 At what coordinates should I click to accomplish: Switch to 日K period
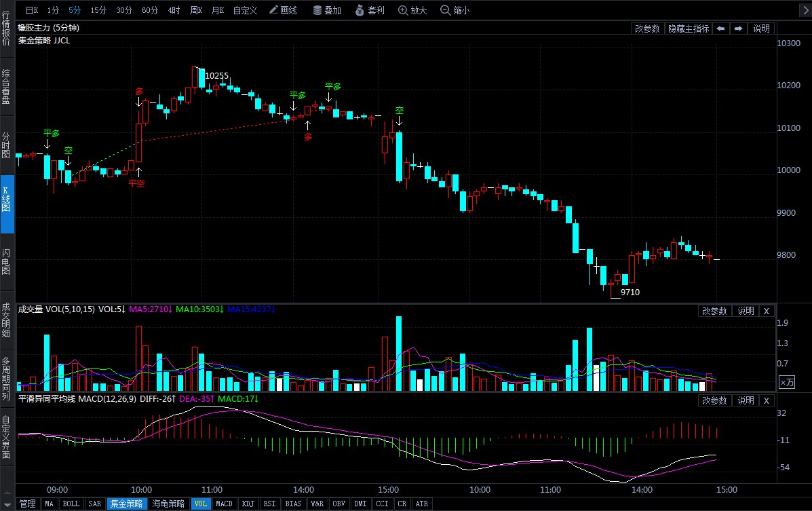[x=32, y=10]
